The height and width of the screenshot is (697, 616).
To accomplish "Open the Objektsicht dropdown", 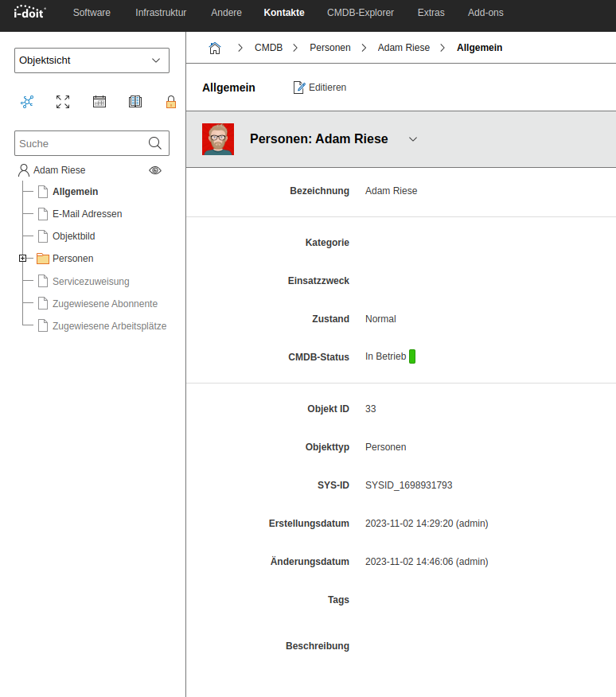I will pyautogui.click(x=92, y=60).
